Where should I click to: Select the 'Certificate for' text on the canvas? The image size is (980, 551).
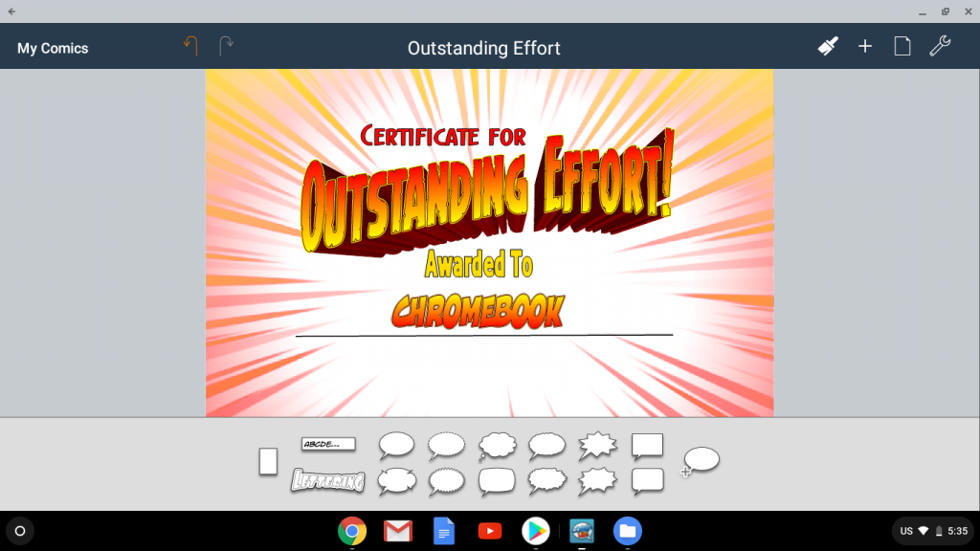pos(442,136)
